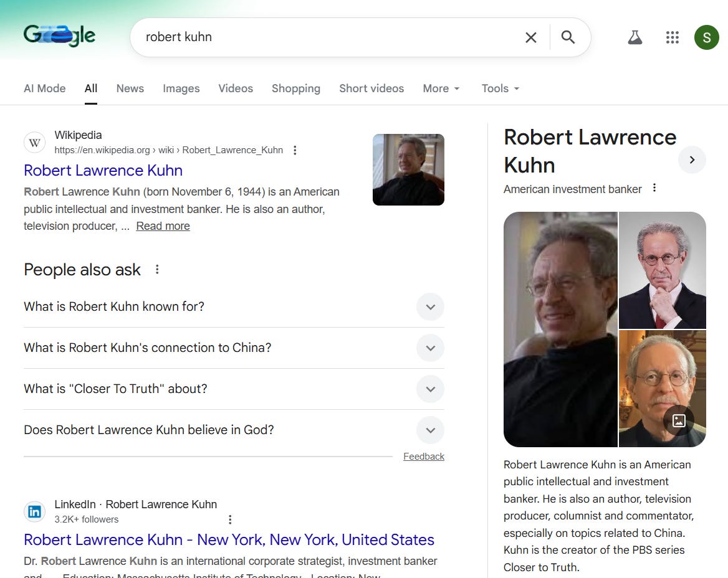Expand Robert Kuhn's connection to China question
The width and height of the screenshot is (728, 578).
coord(234,348)
